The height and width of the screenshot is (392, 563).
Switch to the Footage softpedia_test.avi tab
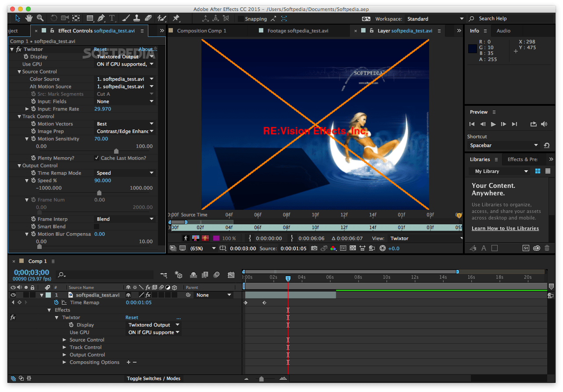[298, 31]
